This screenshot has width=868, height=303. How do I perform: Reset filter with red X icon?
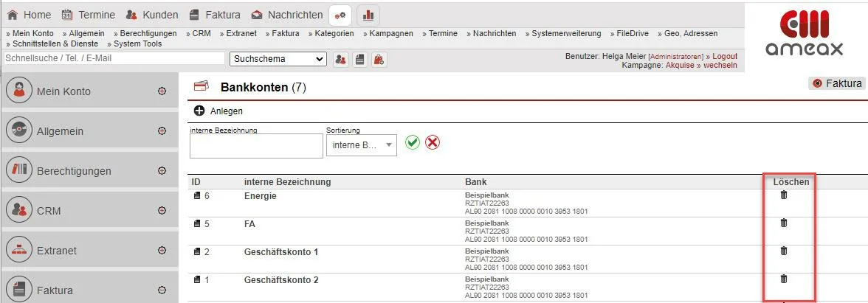(x=433, y=142)
